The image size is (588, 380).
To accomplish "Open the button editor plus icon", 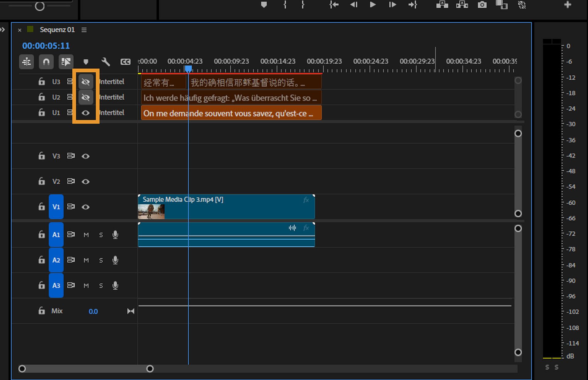I will point(567,5).
